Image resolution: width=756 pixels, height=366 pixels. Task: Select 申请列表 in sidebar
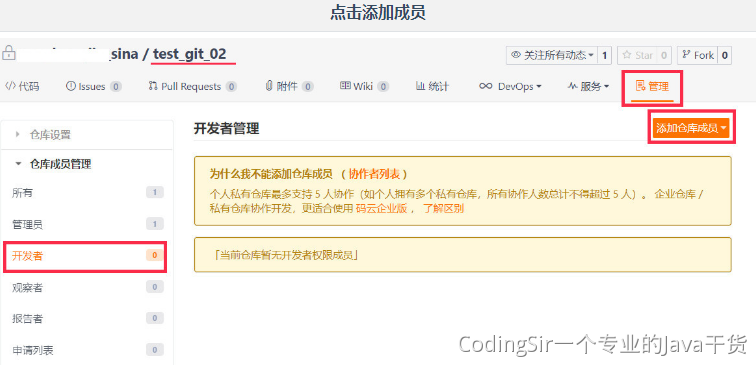87,350
